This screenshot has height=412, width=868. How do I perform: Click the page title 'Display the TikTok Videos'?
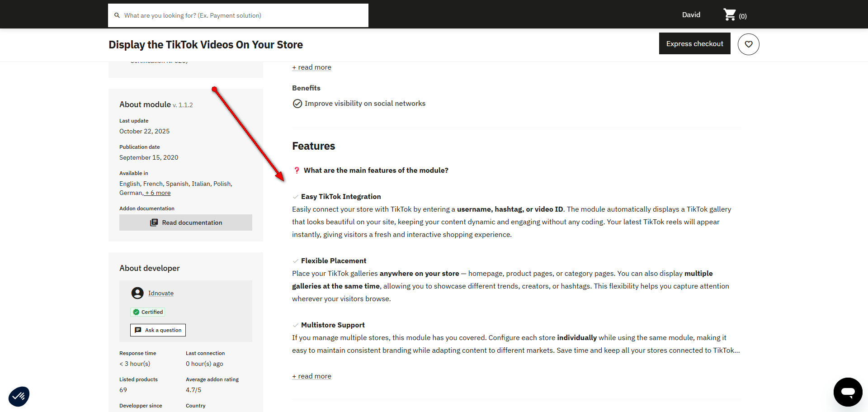(x=206, y=45)
